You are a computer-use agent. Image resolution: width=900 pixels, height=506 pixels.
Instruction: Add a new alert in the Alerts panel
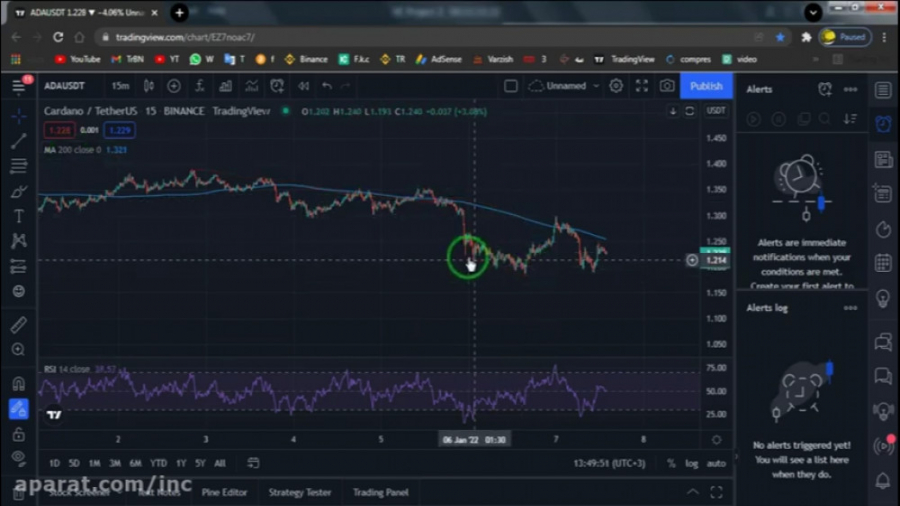coord(825,89)
